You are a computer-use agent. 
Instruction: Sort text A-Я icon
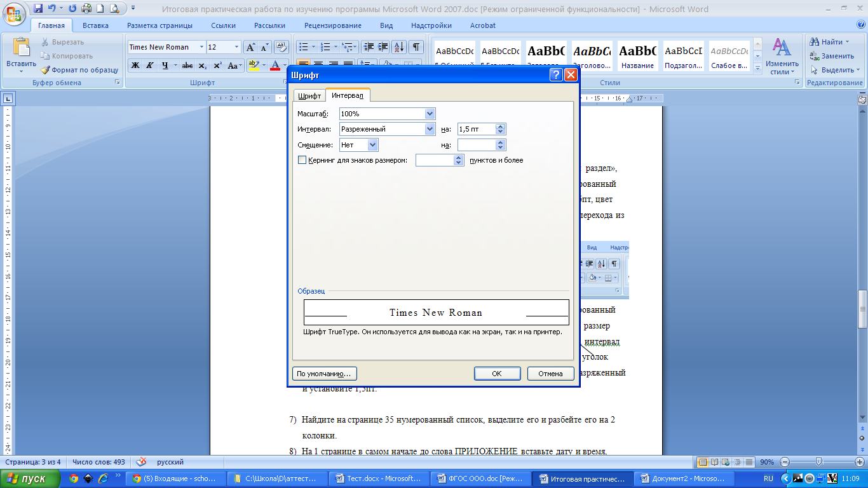click(x=399, y=47)
